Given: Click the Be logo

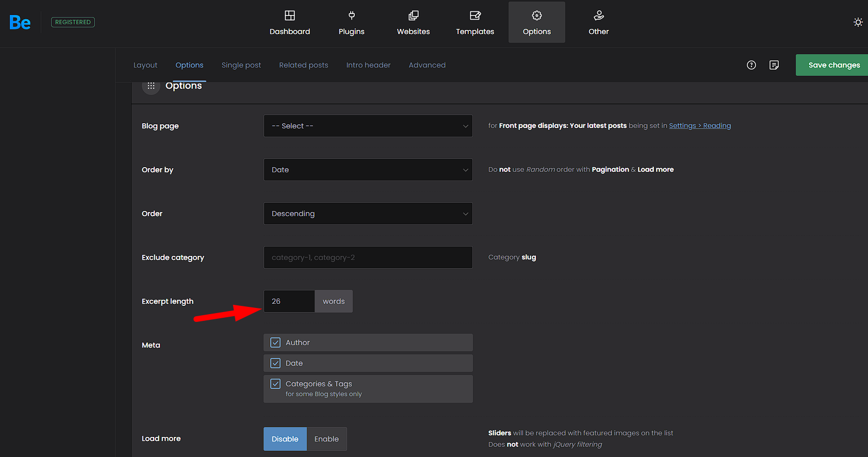Looking at the screenshot, I should click(x=20, y=22).
